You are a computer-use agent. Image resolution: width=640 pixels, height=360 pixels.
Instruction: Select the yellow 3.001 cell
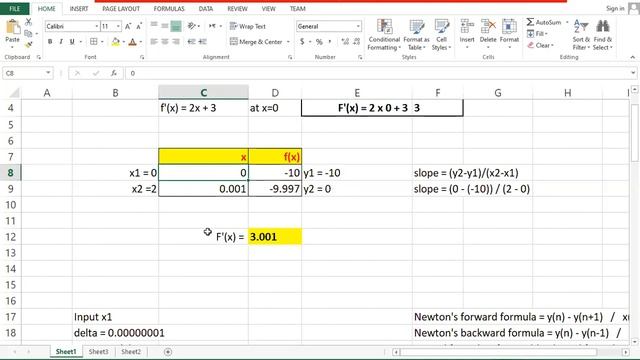tap(275, 237)
